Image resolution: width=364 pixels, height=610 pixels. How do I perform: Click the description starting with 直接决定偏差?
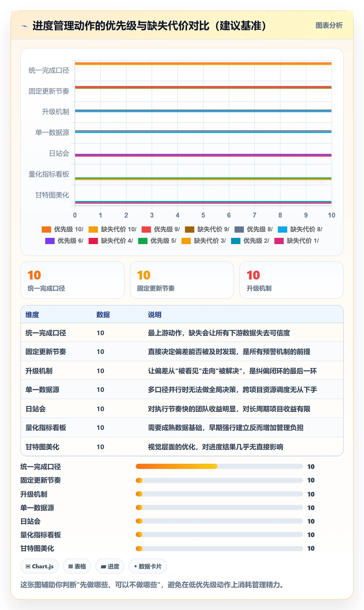click(229, 352)
